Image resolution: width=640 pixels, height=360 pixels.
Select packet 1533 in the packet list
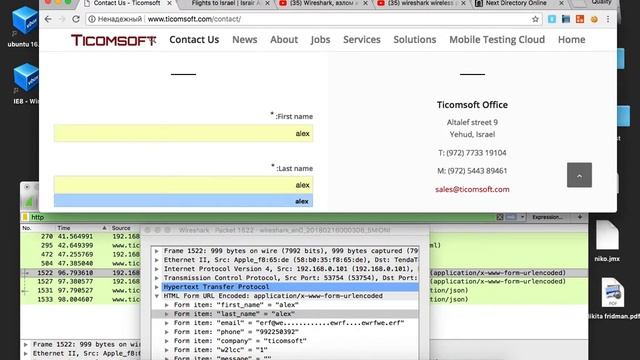[x=80, y=299]
